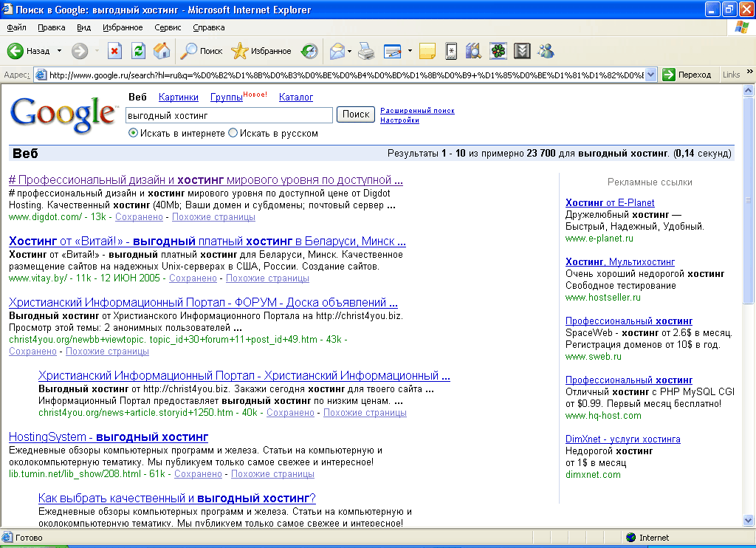Click the vertical scrollbar down arrow
The width and height of the screenshot is (756, 548).
click(x=749, y=520)
